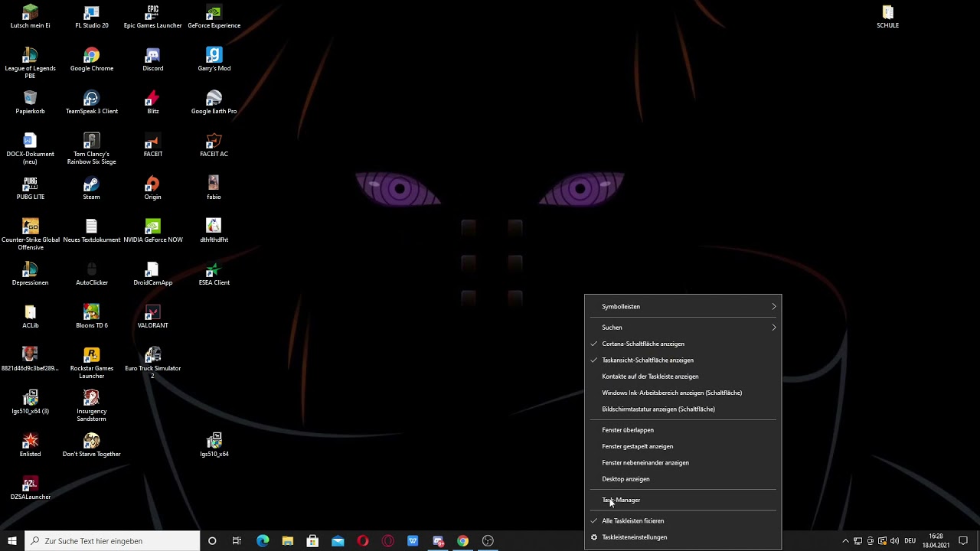Open Google Chrome from the taskbar

[462, 541]
